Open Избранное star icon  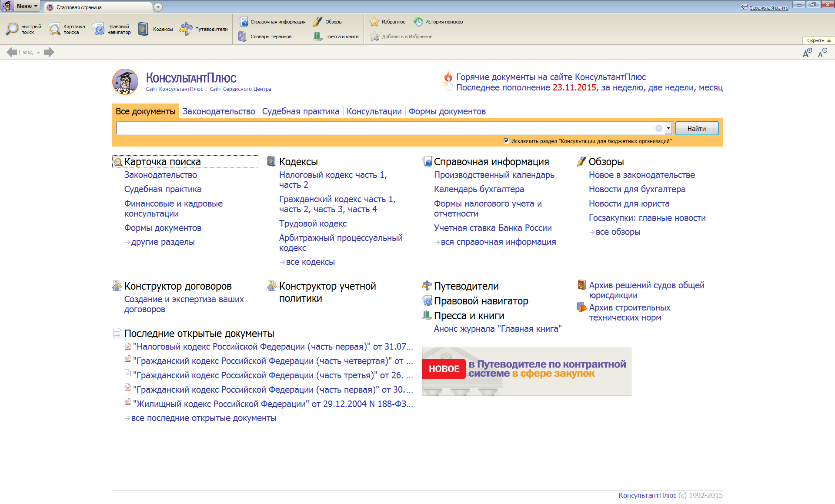374,22
